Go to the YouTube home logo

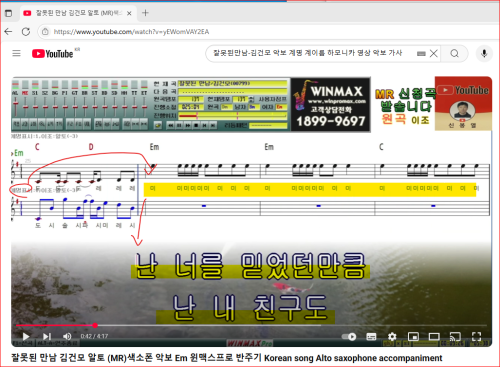tap(53, 54)
